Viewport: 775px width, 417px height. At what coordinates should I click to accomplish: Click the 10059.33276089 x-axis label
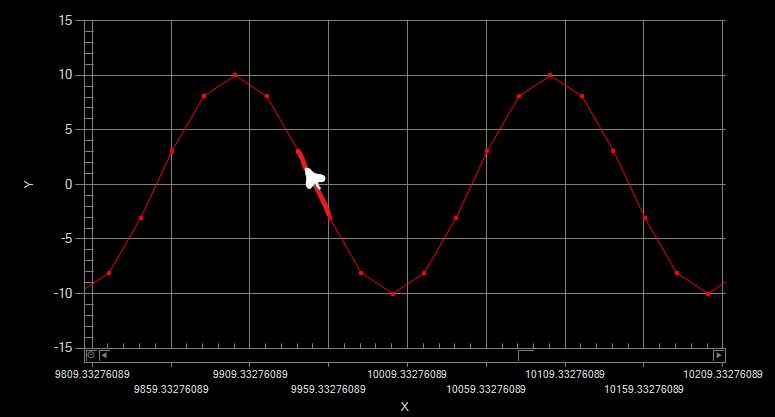click(486, 389)
